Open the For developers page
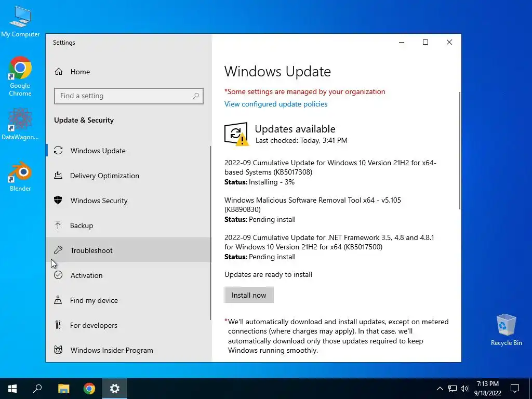Screen dimensions: 532x399 pyautogui.click(x=128, y=325)
